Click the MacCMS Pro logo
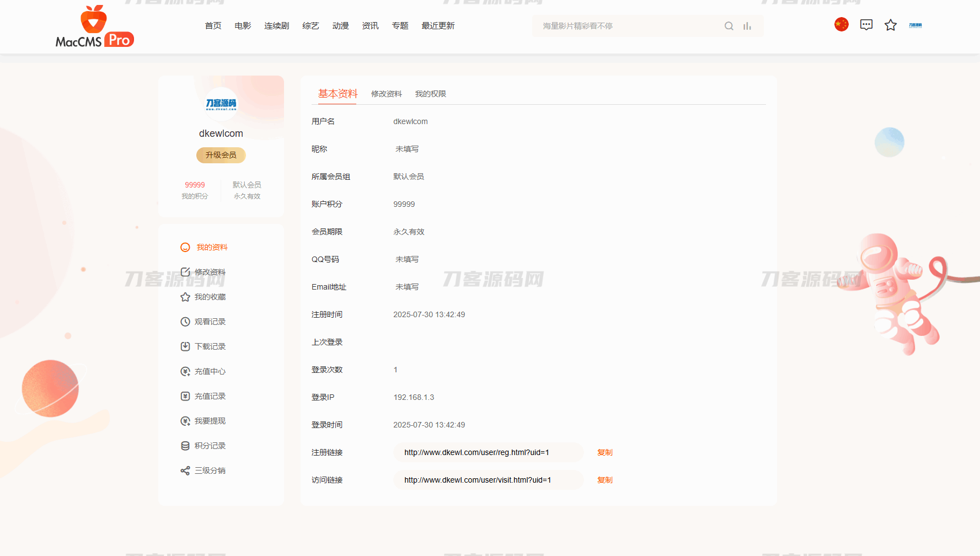The image size is (980, 556). coord(93,26)
